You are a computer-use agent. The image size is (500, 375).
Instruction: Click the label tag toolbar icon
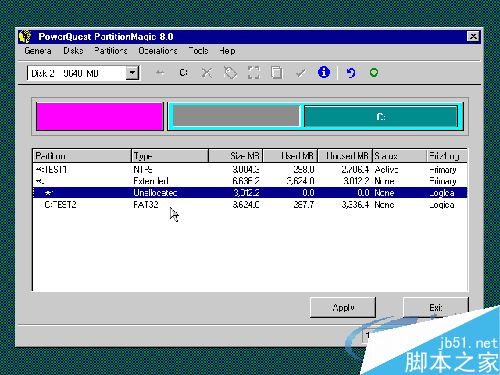(x=230, y=73)
